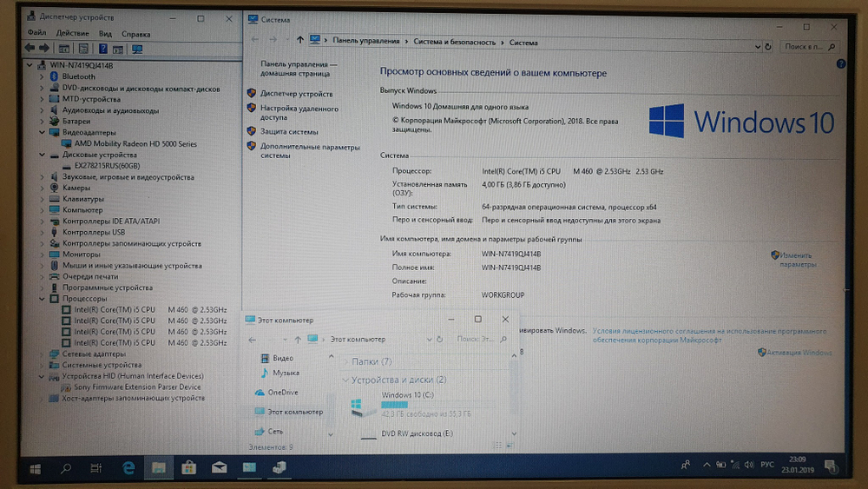The image size is (868, 489).
Task: Click the OneDrive item in explorer sidebar
Action: [x=282, y=392]
